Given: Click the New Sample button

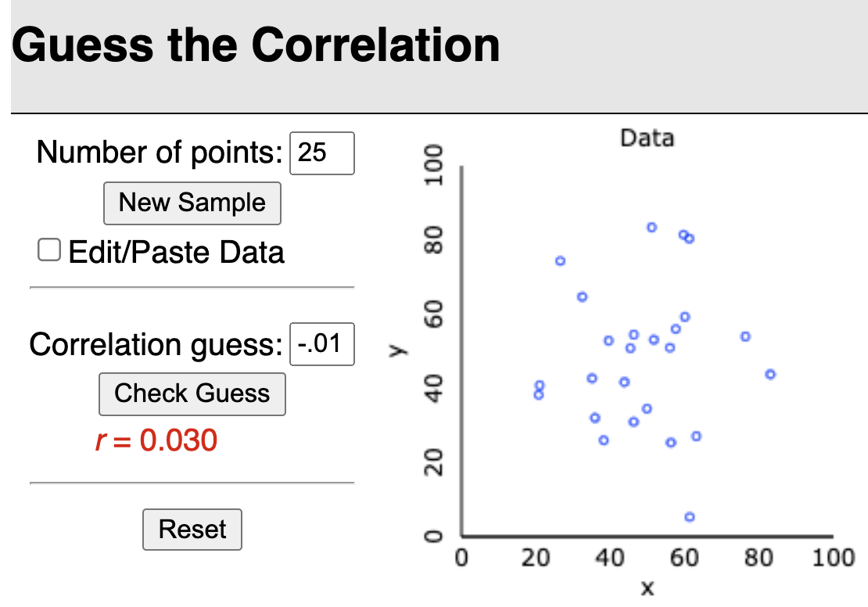Looking at the screenshot, I should coord(192,203).
